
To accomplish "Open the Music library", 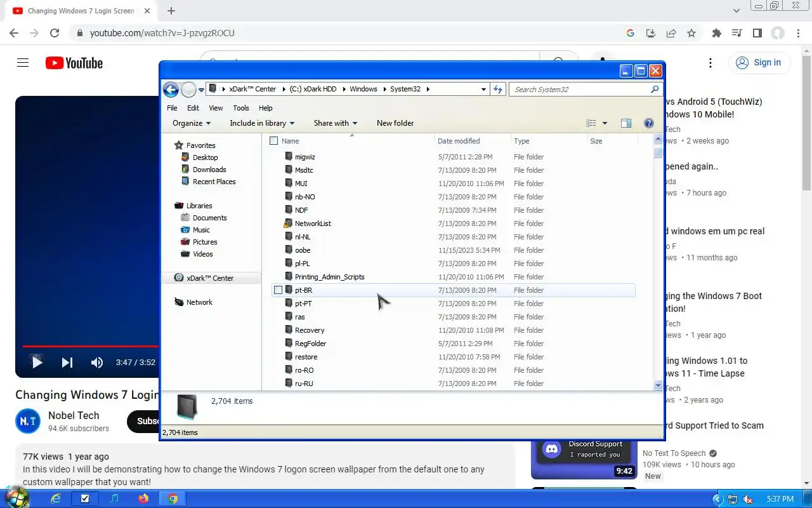I will coord(201,230).
